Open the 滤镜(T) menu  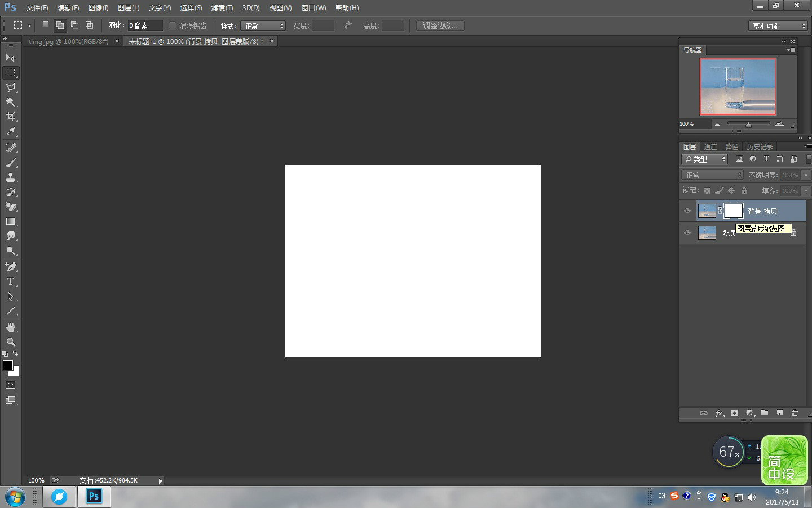pyautogui.click(x=222, y=8)
